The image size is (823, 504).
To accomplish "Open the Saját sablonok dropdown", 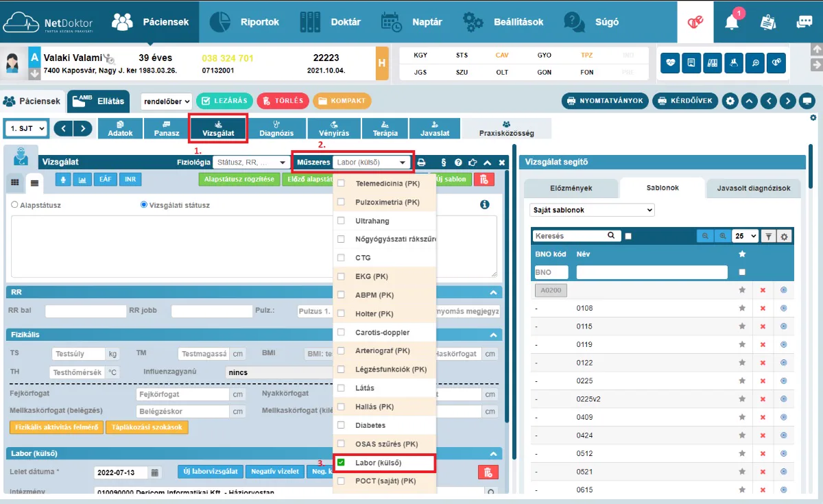I will (593, 210).
